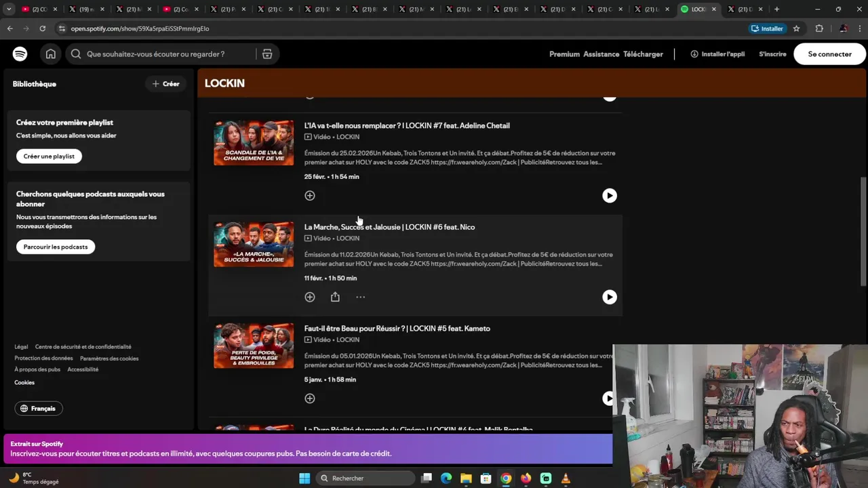Click S'inscrire

point(772,54)
